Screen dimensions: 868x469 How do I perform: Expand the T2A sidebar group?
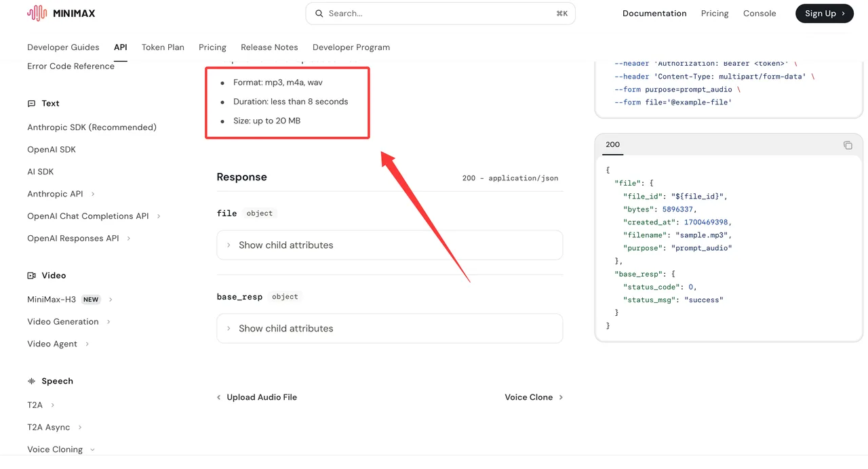point(41,405)
